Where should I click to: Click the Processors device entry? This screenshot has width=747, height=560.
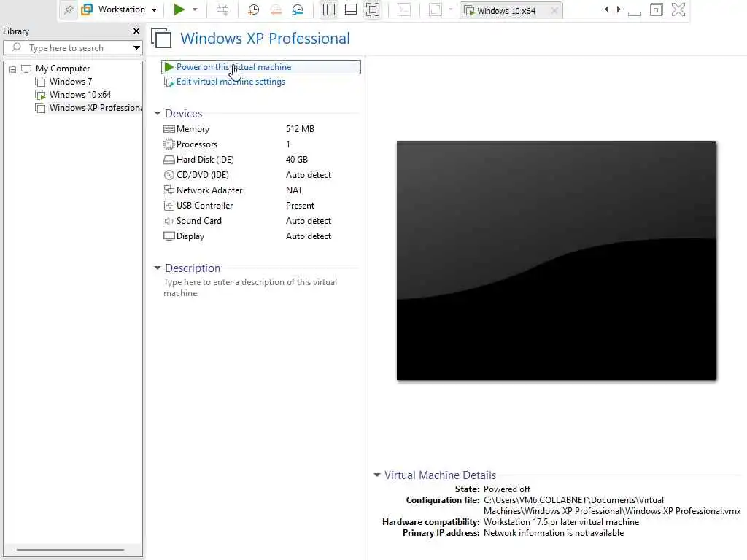click(x=196, y=144)
